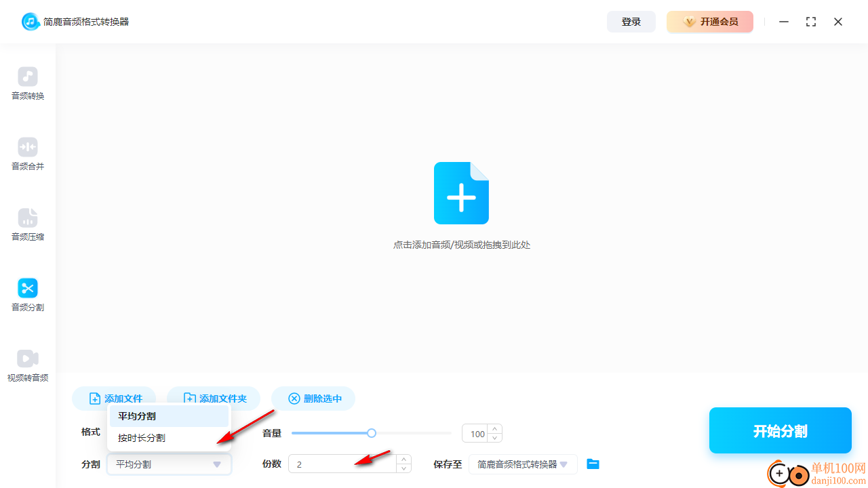Open the output folder via blue folder icon
The width and height of the screenshot is (868, 488).
pyautogui.click(x=593, y=464)
